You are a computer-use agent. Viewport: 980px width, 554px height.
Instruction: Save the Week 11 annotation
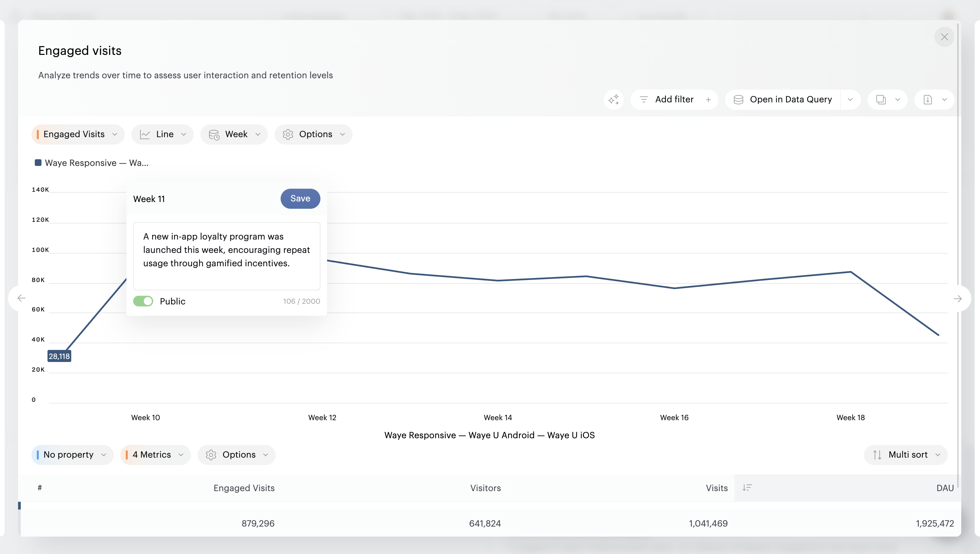[300, 199]
